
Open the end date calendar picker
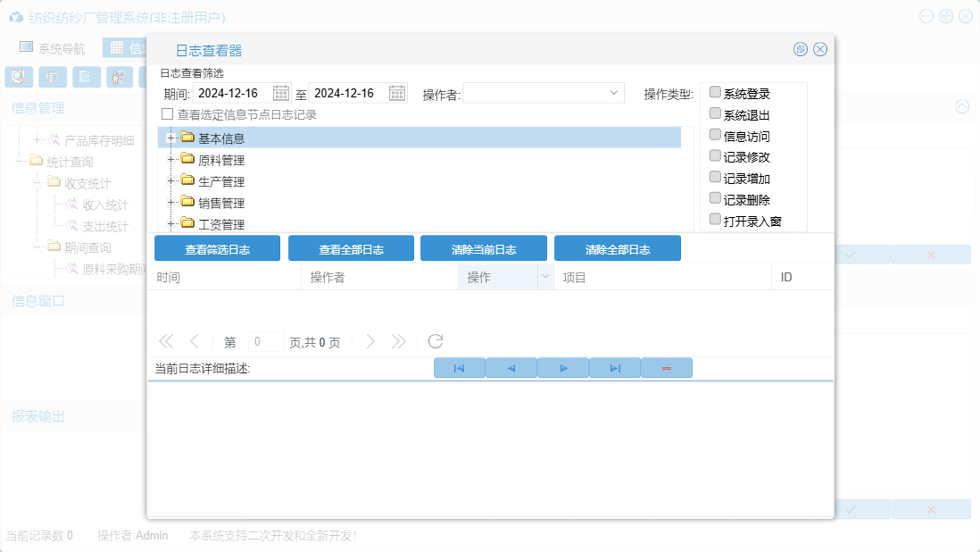tap(397, 93)
